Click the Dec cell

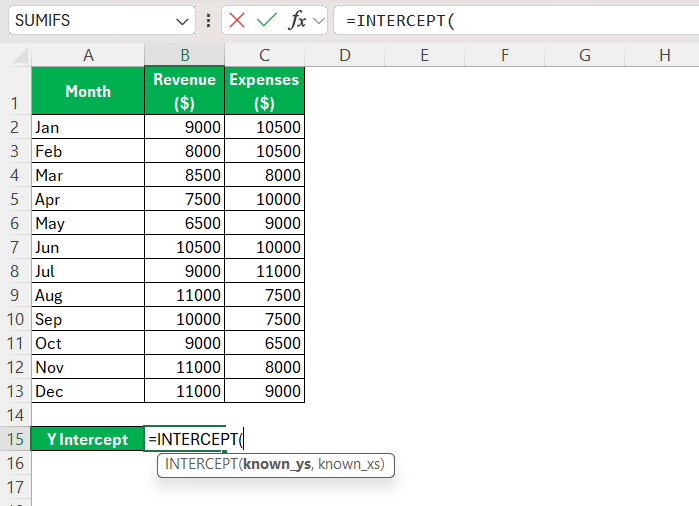coord(88,391)
